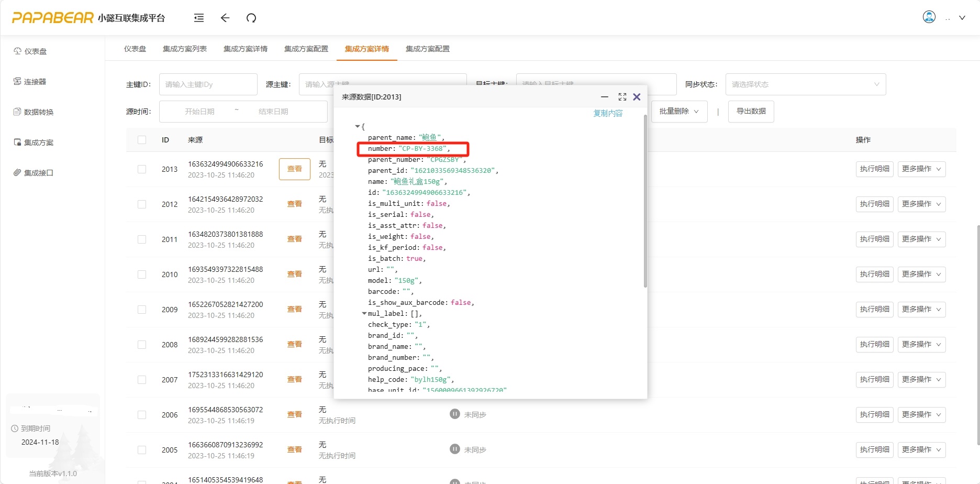Click the user avatar icon
Screen dimensions: 980x484
tap(929, 17)
